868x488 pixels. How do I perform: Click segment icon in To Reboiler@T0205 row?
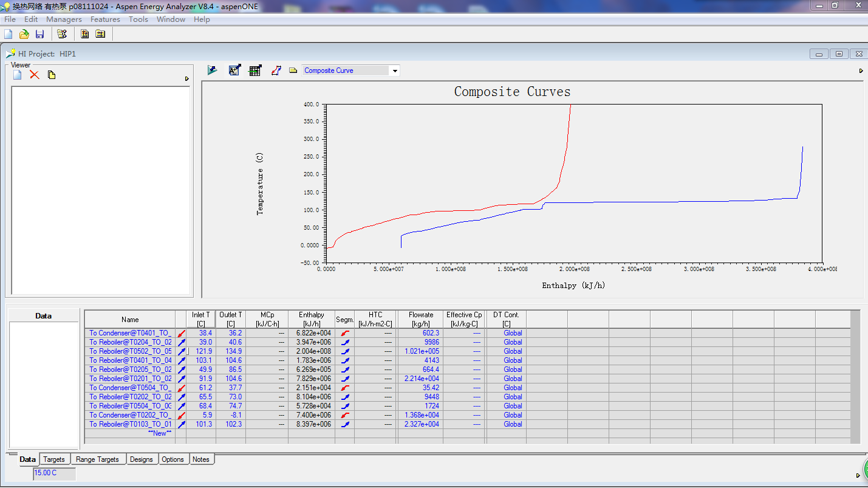coord(345,369)
